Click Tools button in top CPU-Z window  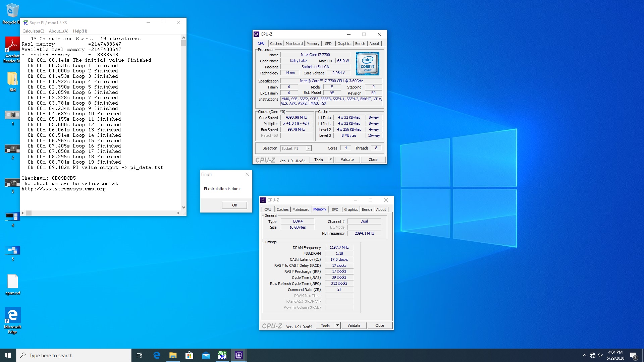click(319, 160)
